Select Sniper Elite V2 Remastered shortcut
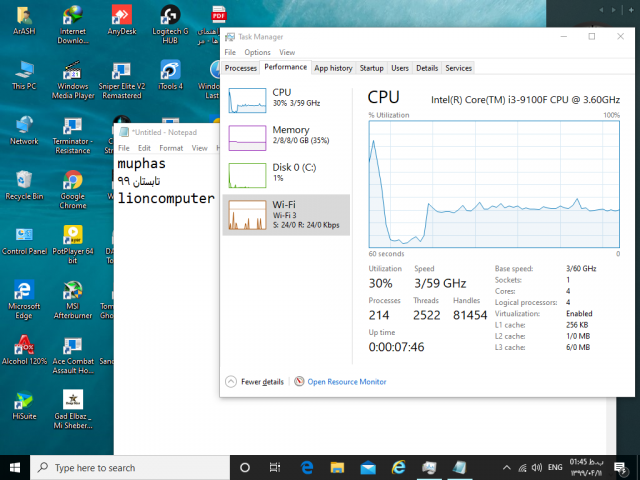The width and height of the screenshot is (640, 480). coord(122,80)
